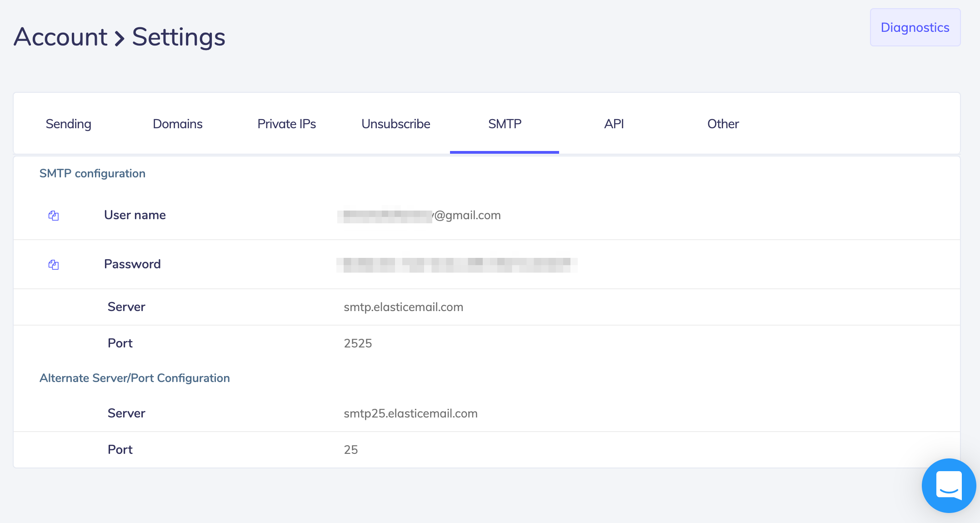Image resolution: width=980 pixels, height=523 pixels.
Task: Click the alternate server smtp25.elasticemail.com
Action: coord(410,413)
